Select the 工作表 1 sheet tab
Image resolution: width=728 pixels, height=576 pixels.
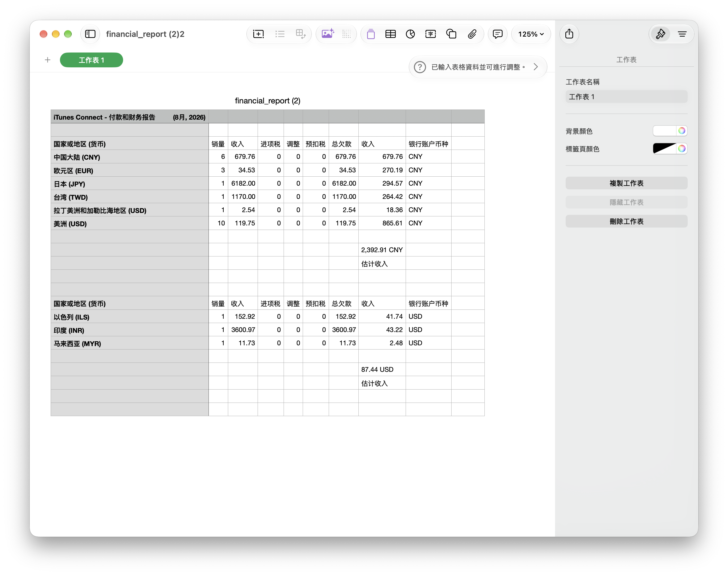pyautogui.click(x=92, y=60)
